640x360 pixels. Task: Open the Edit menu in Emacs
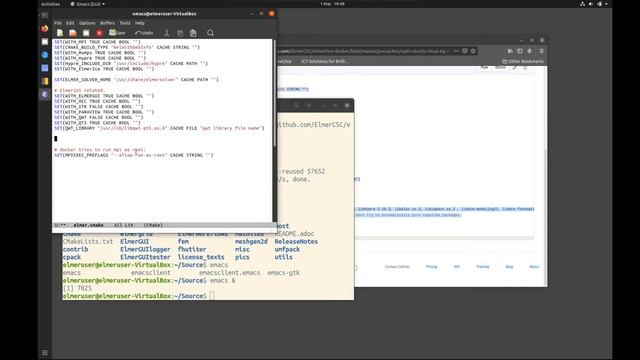tap(70, 23)
